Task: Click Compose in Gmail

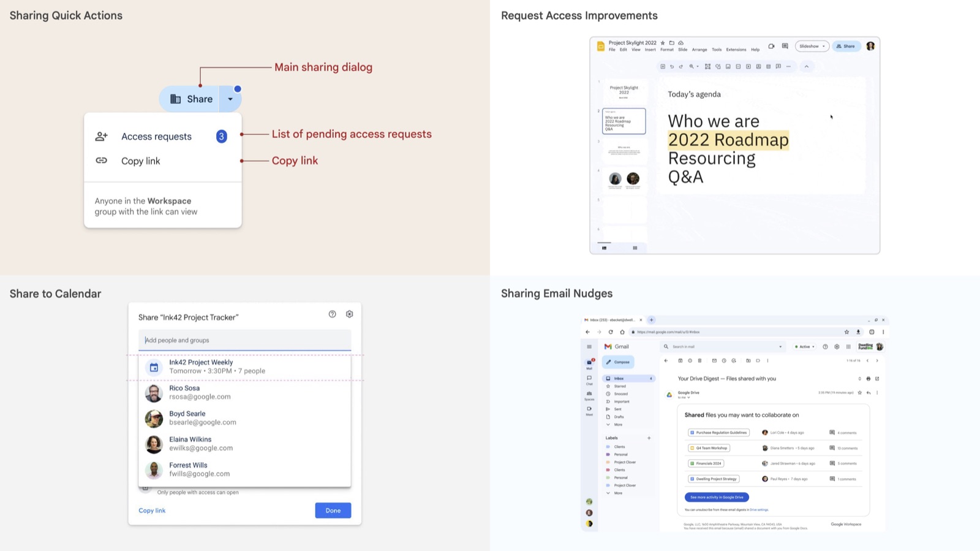Action: (619, 362)
